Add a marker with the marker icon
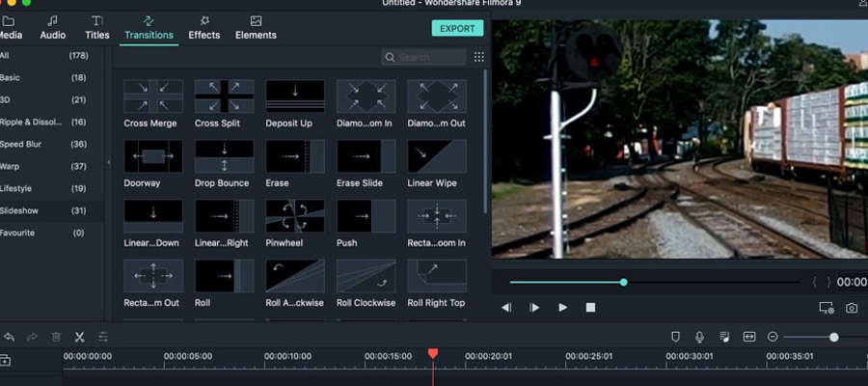Screen dimensions: 868x386 [x=676, y=337]
